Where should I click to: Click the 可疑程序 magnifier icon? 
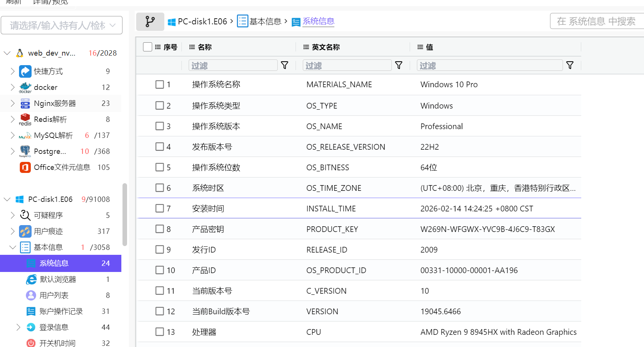click(x=25, y=215)
